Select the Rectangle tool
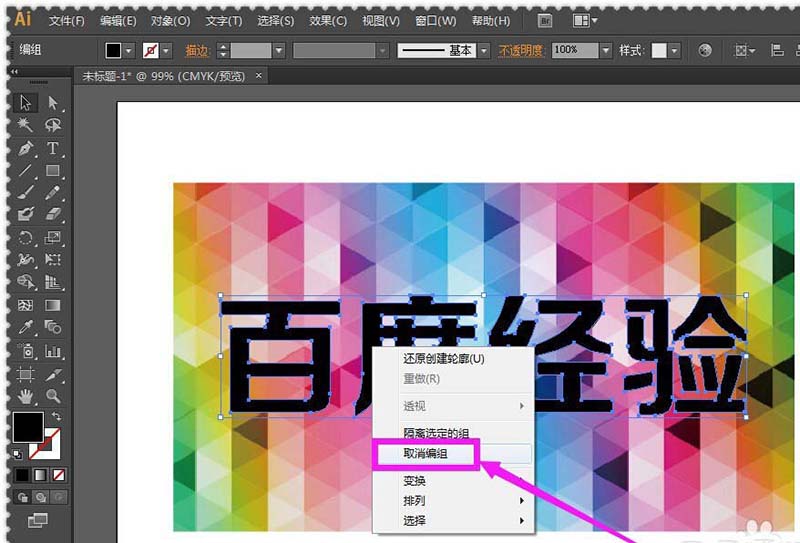800x543 pixels. (x=53, y=170)
